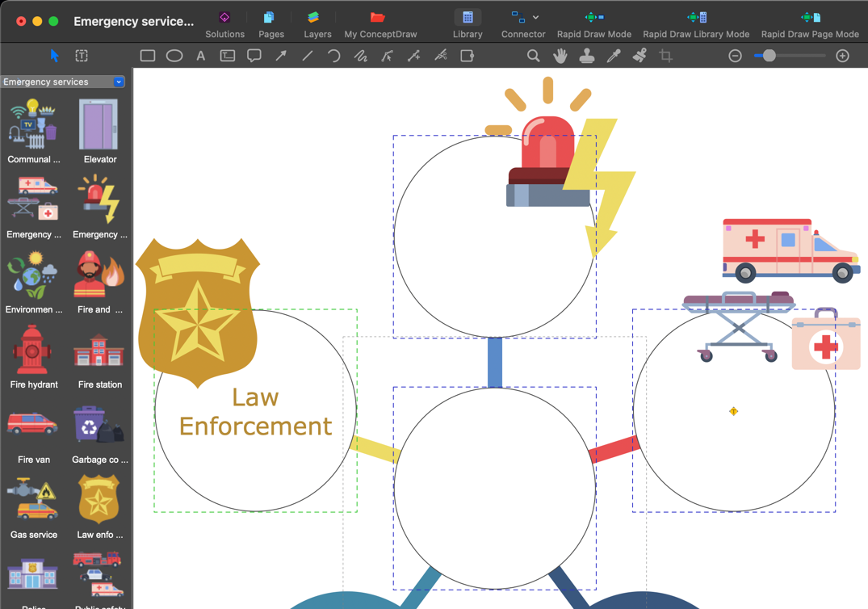The height and width of the screenshot is (609, 868).
Task: Activate the Hand pan tool
Action: click(560, 56)
